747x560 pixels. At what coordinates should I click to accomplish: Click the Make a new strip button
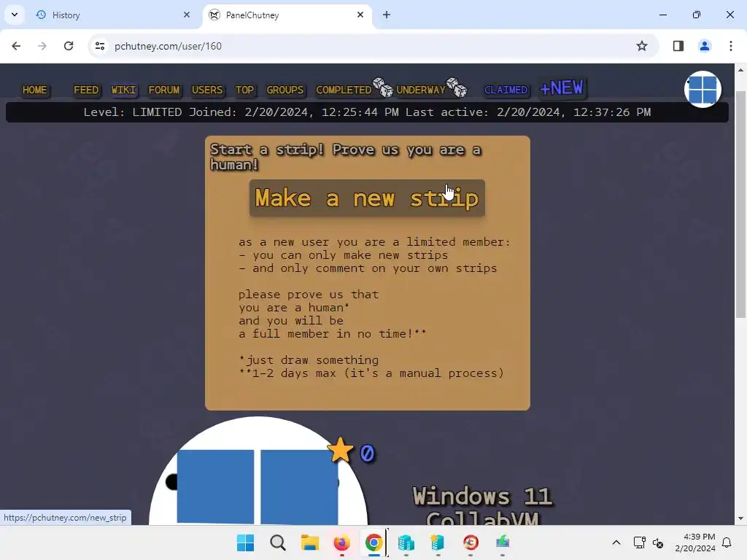point(367,198)
